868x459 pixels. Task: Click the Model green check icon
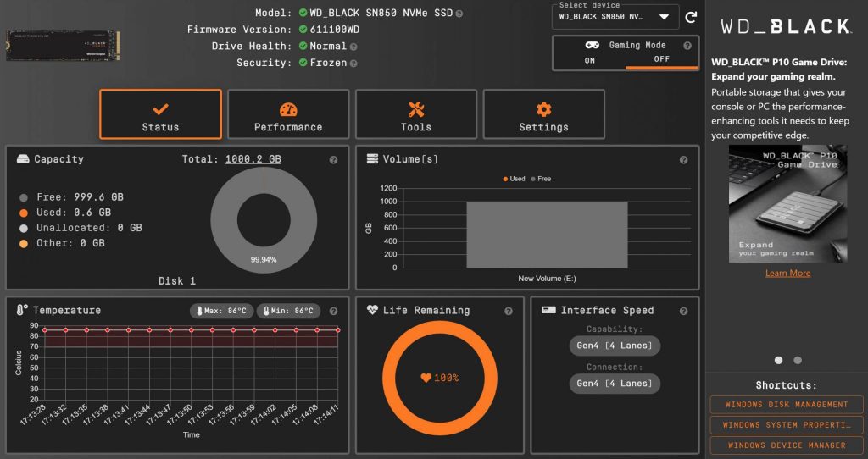pyautogui.click(x=303, y=13)
